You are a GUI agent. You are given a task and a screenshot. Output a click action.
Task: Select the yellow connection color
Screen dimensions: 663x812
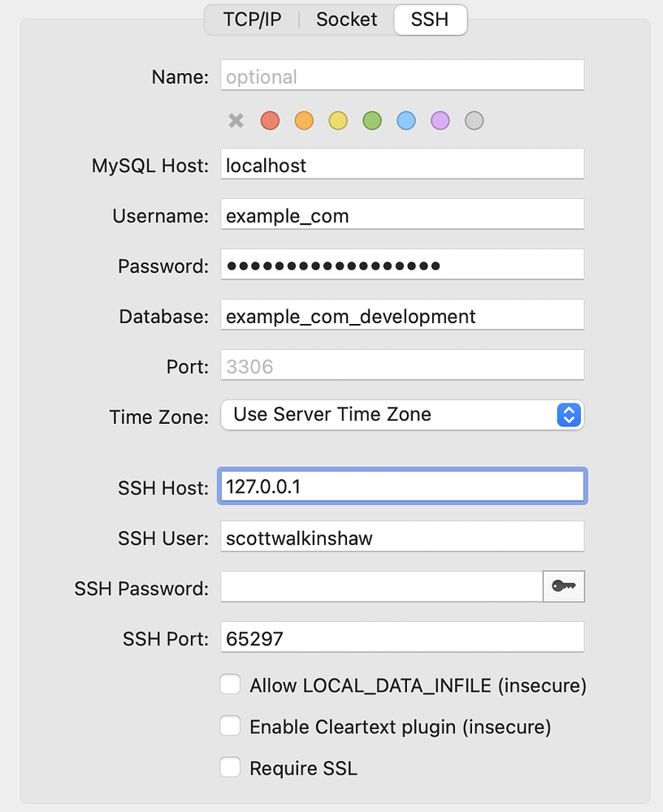(x=338, y=120)
